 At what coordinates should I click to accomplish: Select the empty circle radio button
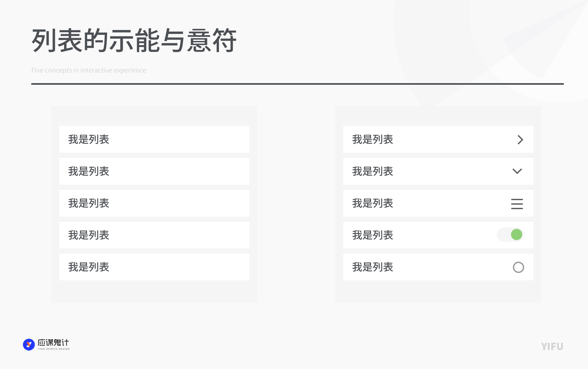point(518,267)
